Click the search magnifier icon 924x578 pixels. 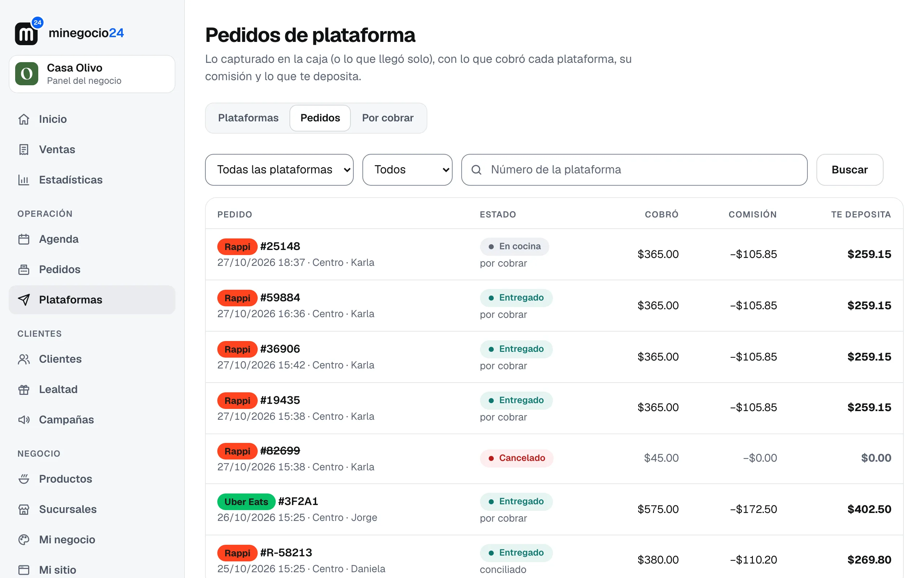476,170
